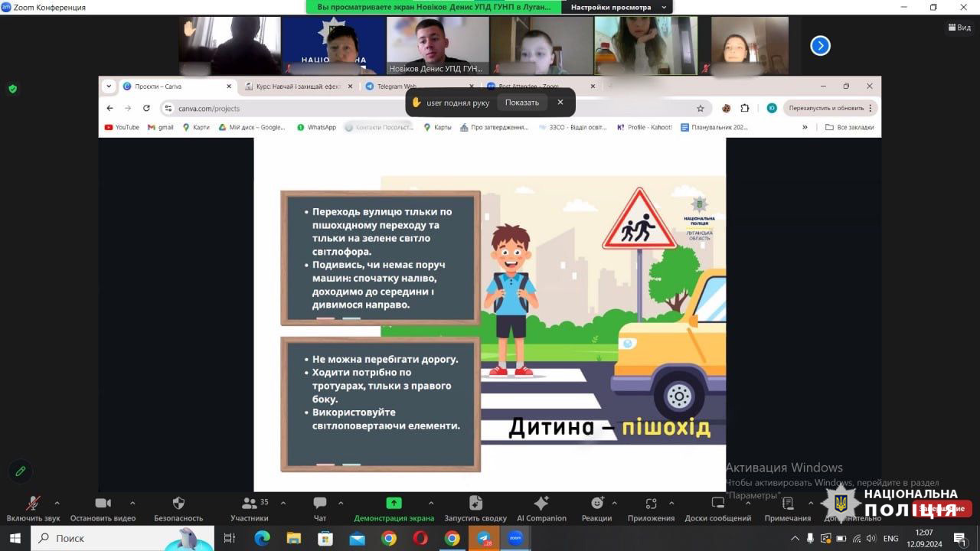The width and height of the screenshot is (980, 551).
Task: Click the Перезапустить и обновить browser button
Action: coord(826,108)
